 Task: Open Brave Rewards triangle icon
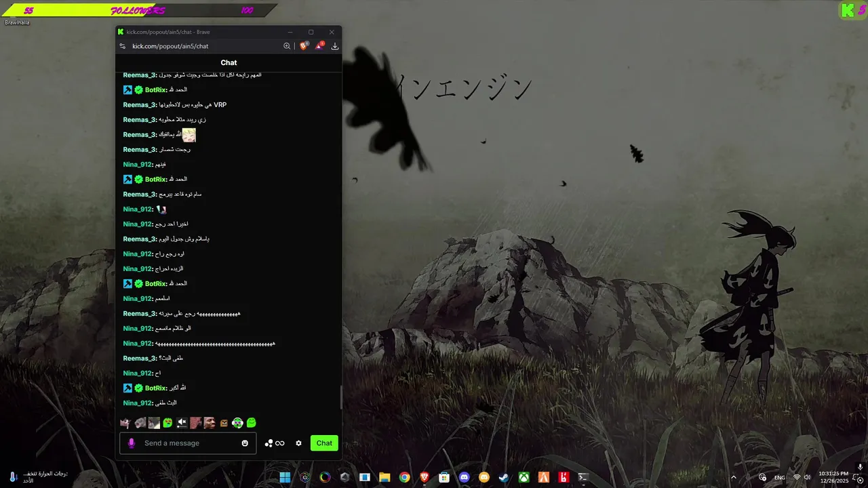click(319, 46)
